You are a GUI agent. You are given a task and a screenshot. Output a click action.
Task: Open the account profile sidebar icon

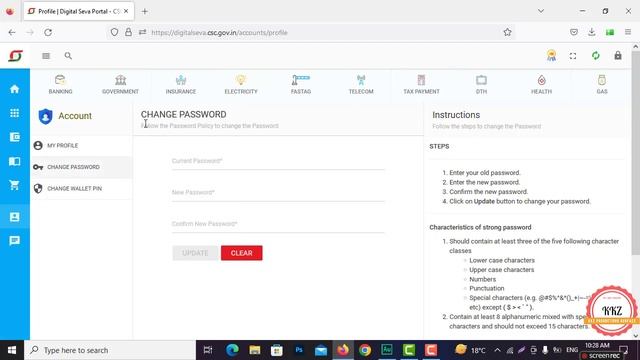pyautogui.click(x=15, y=217)
